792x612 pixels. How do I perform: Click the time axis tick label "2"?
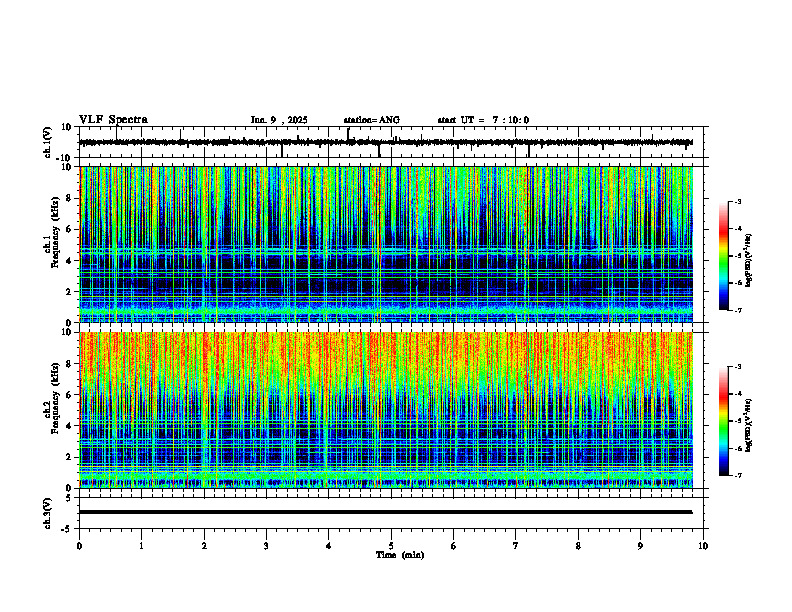tap(204, 546)
